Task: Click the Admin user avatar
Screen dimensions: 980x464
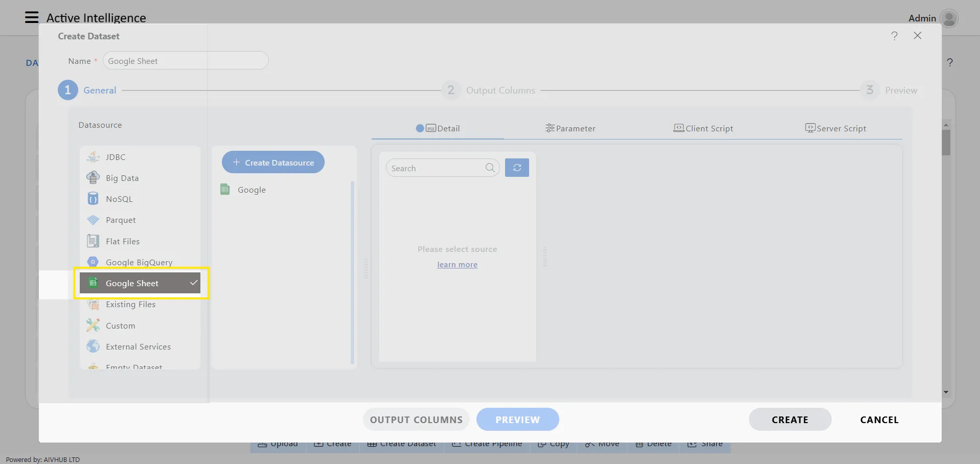Action: (x=949, y=18)
